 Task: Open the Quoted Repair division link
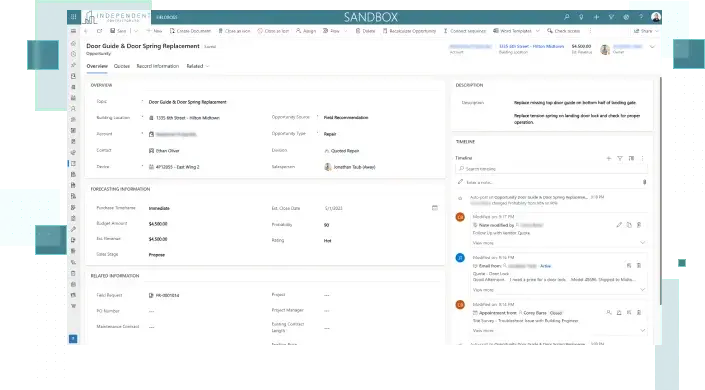(x=345, y=151)
